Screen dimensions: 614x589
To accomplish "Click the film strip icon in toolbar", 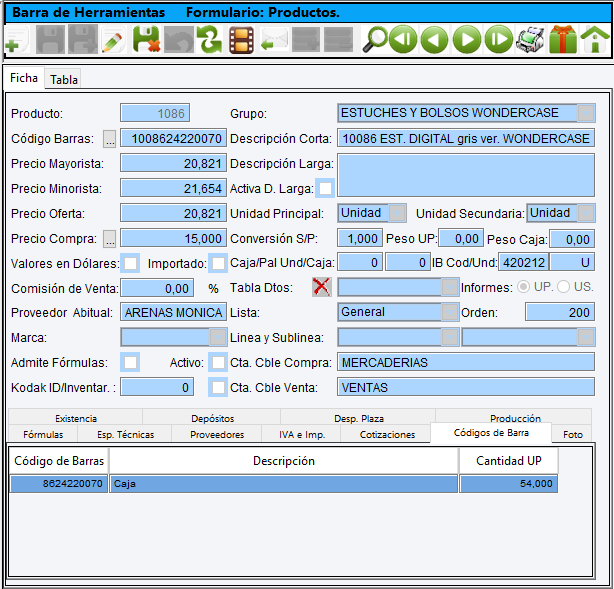I will (241, 41).
